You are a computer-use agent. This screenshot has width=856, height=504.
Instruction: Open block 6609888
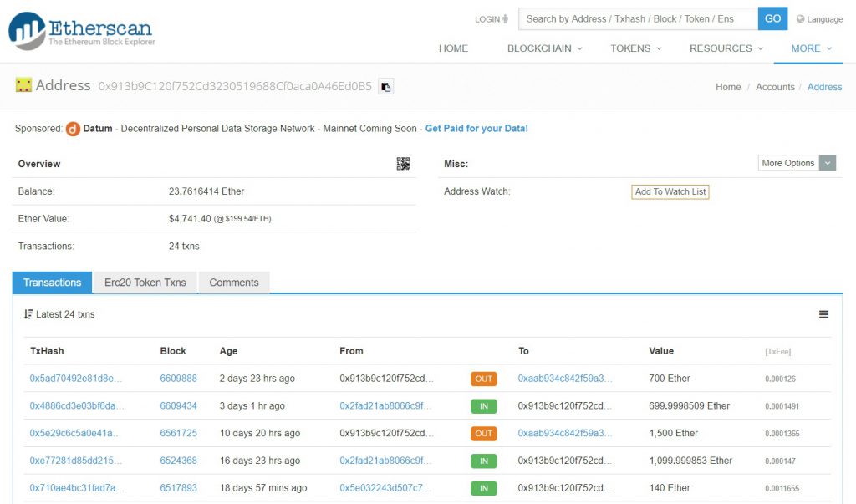(x=179, y=379)
